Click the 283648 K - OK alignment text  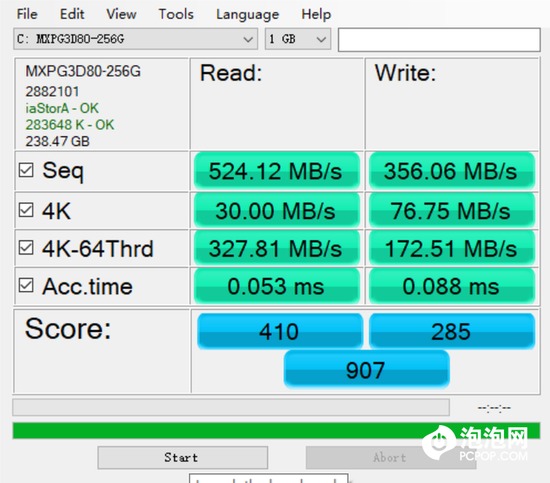tap(69, 125)
